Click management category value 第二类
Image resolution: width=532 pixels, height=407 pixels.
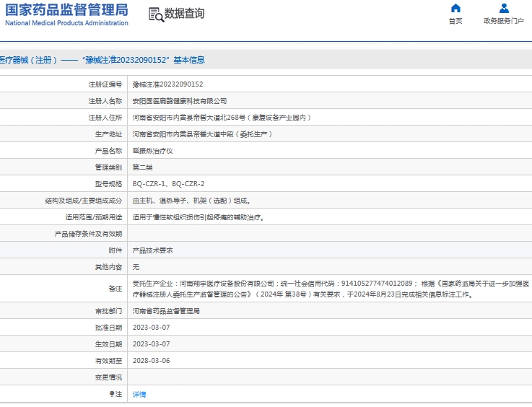tap(142, 167)
